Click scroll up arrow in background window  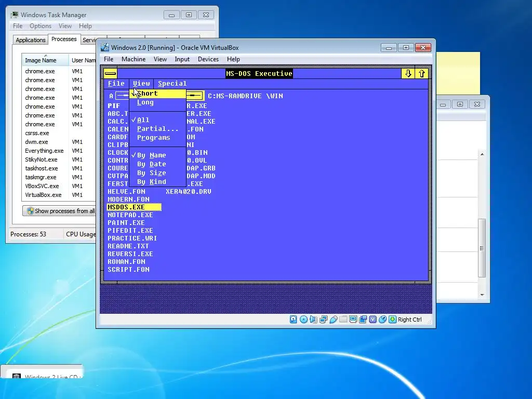pyautogui.click(x=482, y=154)
